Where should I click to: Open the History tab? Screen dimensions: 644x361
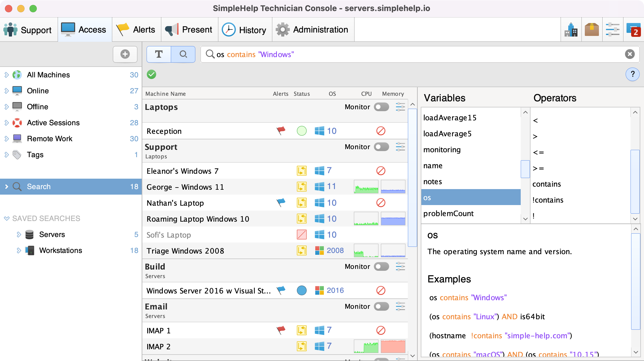click(x=245, y=30)
